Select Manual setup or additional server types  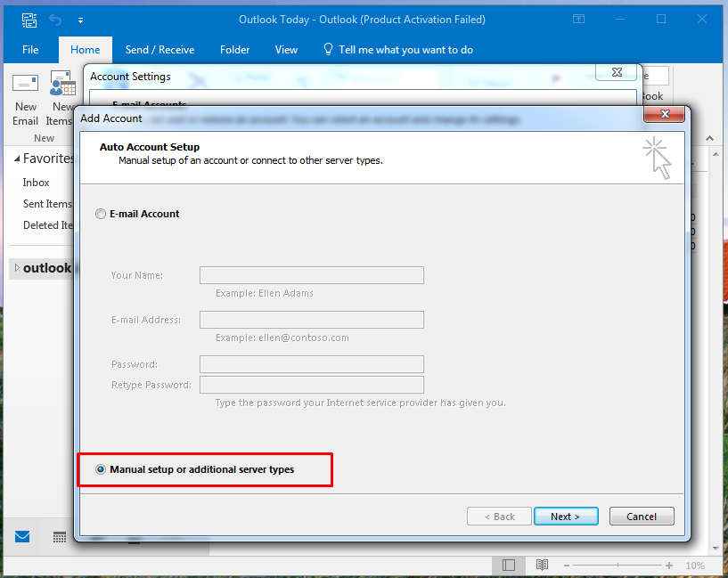point(101,469)
